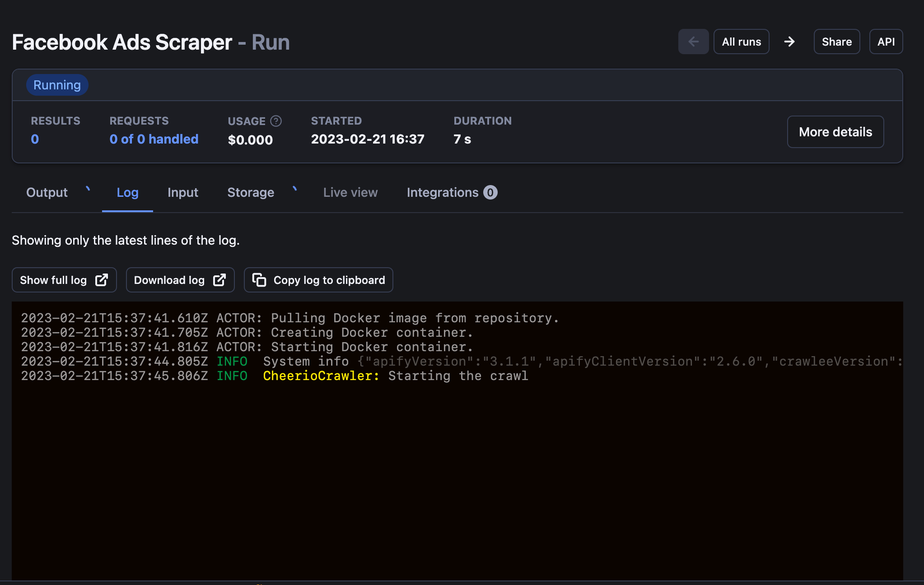
Task: Click the duration value 7 s
Action: [x=462, y=139]
